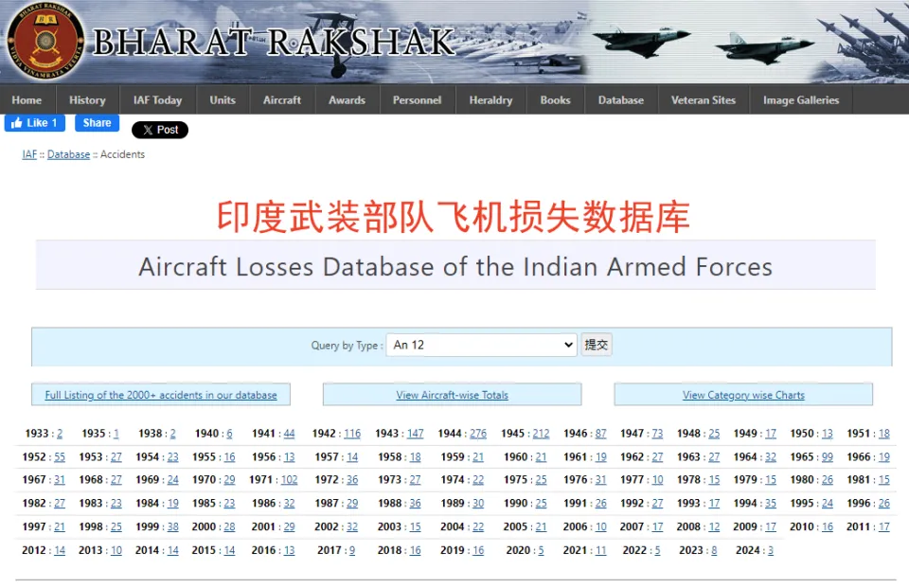Open the 1971 accidents count 102
This screenshot has height=588, width=909.
click(x=290, y=480)
